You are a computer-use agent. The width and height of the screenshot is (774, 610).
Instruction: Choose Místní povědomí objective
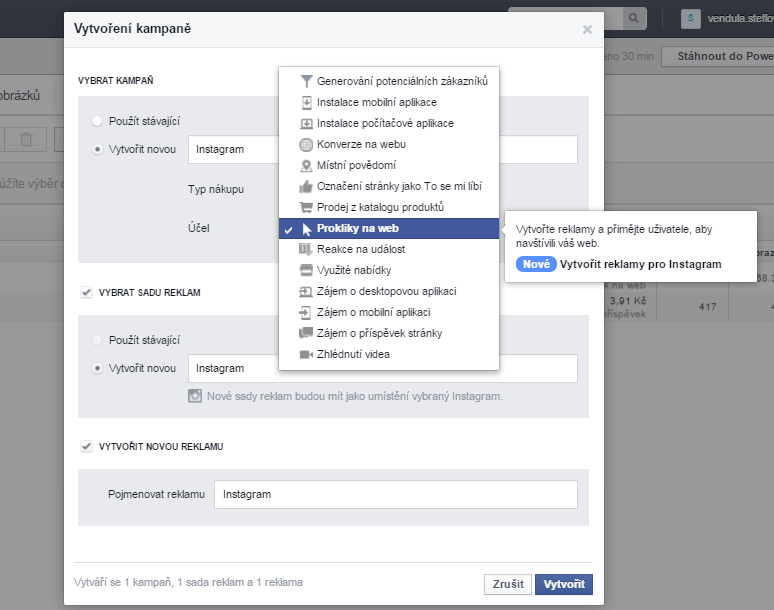(x=389, y=165)
